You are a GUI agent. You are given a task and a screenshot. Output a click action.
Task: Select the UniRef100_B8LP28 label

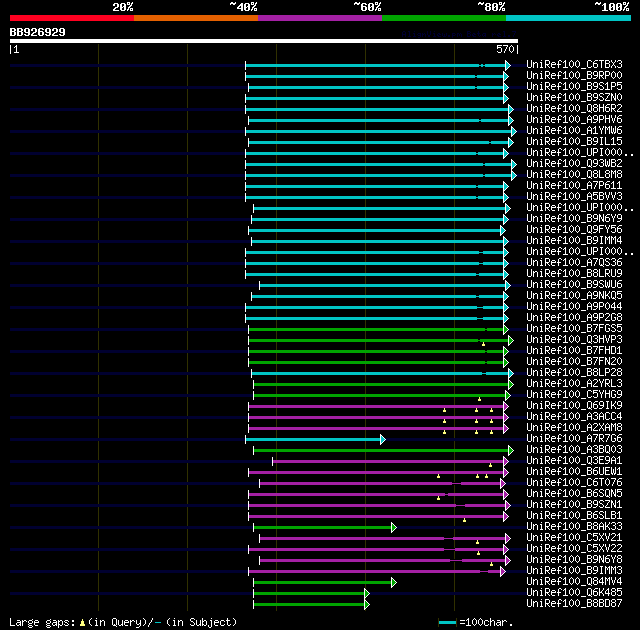click(574, 373)
